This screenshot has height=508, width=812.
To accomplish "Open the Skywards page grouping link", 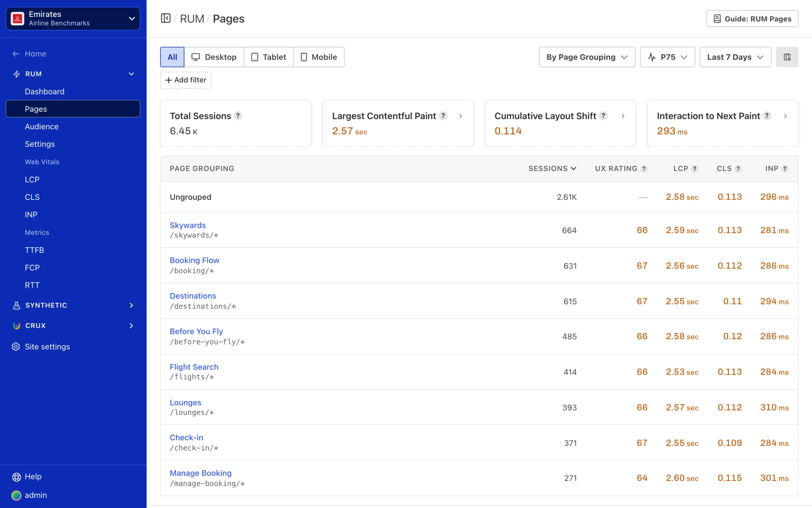I will [x=188, y=225].
